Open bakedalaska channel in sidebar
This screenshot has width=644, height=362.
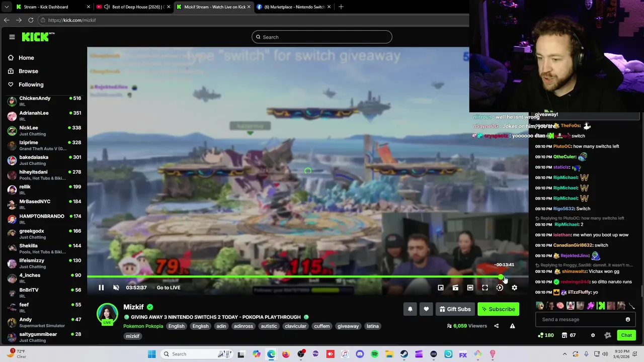point(44,160)
